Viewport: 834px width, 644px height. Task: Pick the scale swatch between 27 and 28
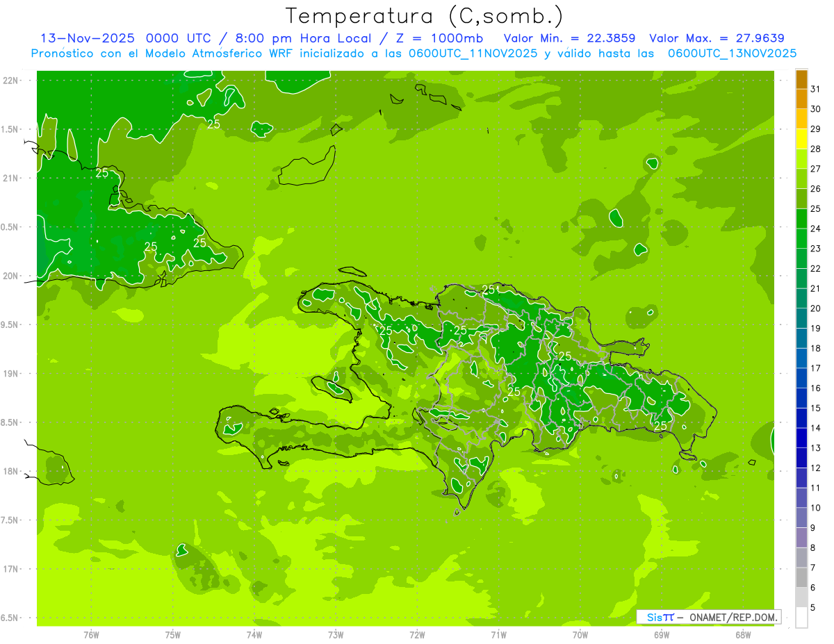pos(801,159)
